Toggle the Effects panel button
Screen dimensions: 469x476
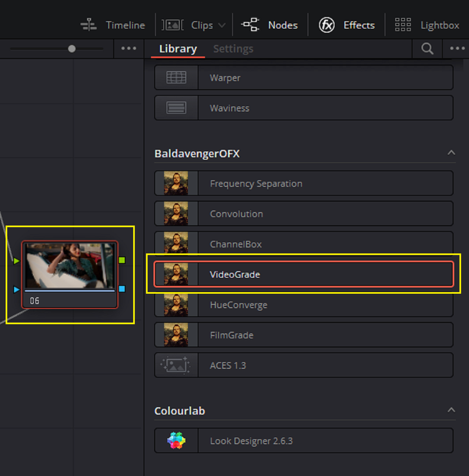click(x=346, y=25)
